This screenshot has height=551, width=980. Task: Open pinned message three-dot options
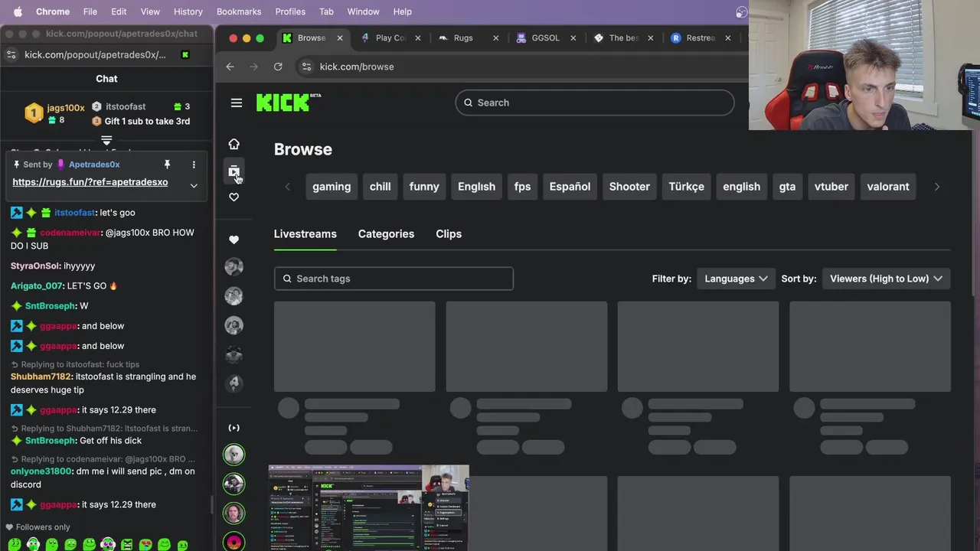click(194, 165)
